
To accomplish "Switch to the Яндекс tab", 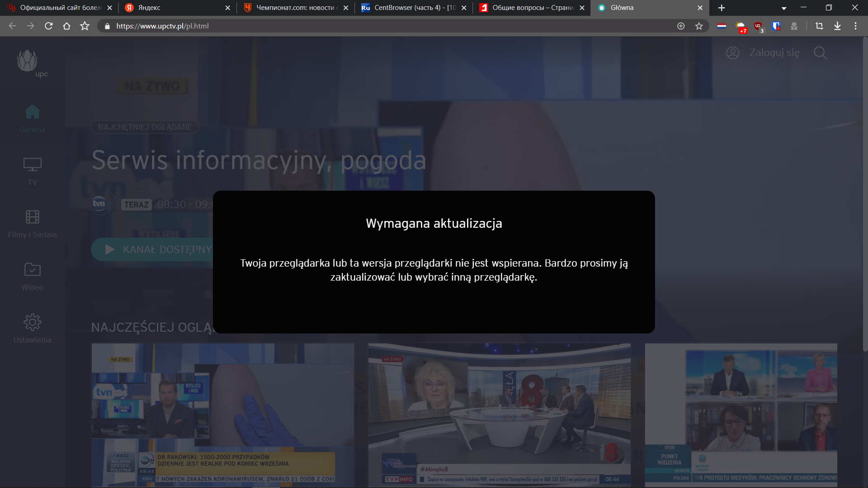I will coord(176,8).
